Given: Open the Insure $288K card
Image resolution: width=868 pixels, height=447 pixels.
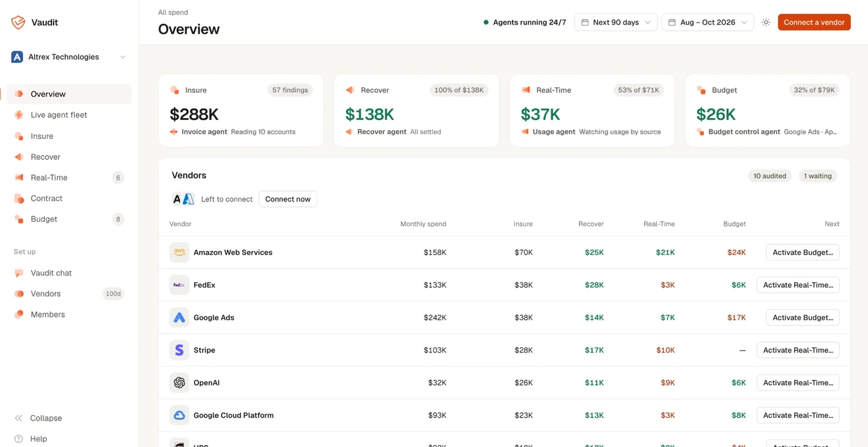Looking at the screenshot, I should click(x=241, y=111).
